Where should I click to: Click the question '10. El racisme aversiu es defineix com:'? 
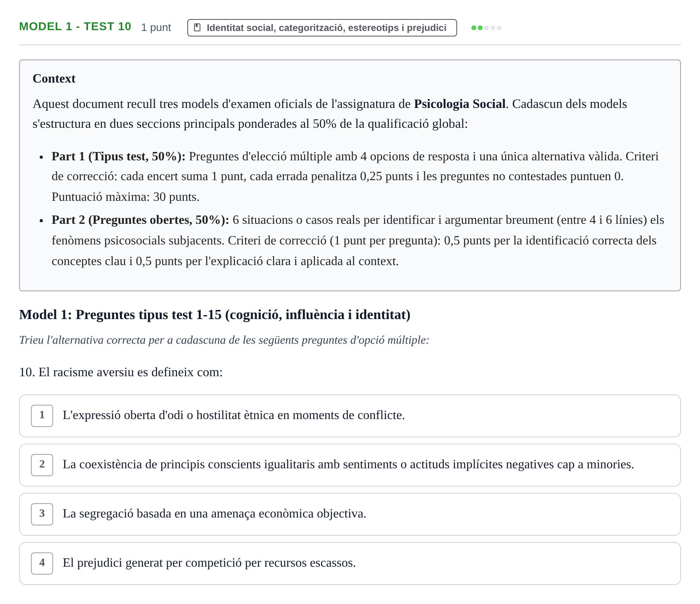121,372
